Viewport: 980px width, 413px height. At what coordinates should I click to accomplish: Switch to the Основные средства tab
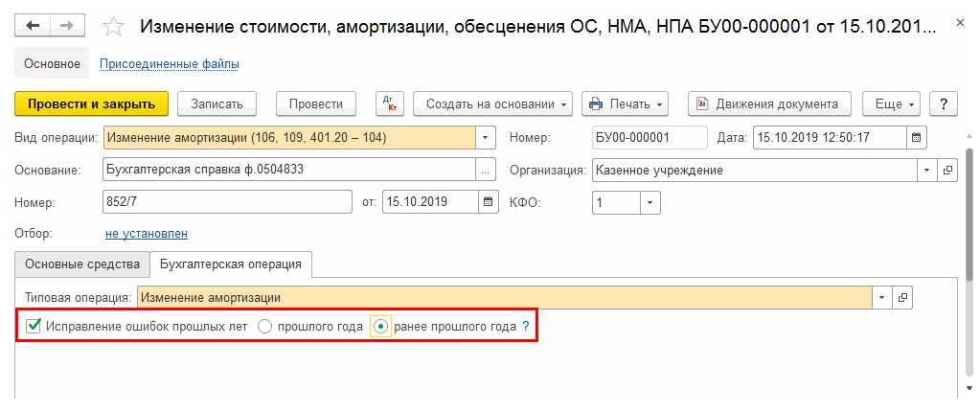[x=81, y=264]
